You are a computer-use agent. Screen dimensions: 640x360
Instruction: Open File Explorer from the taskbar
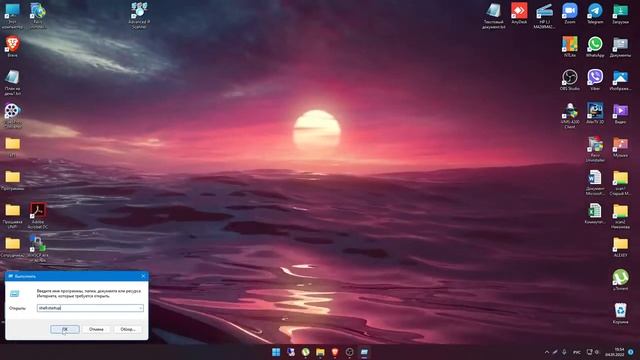tap(320, 352)
